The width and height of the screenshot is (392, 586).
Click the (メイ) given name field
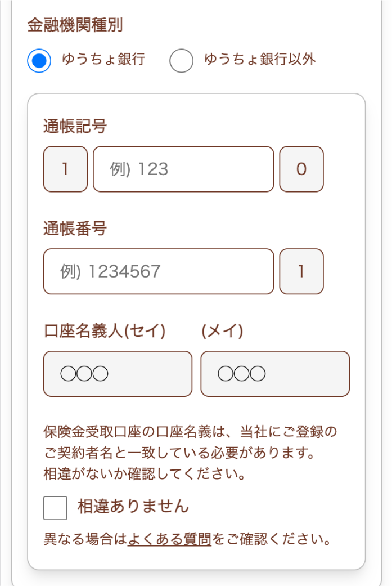275,373
